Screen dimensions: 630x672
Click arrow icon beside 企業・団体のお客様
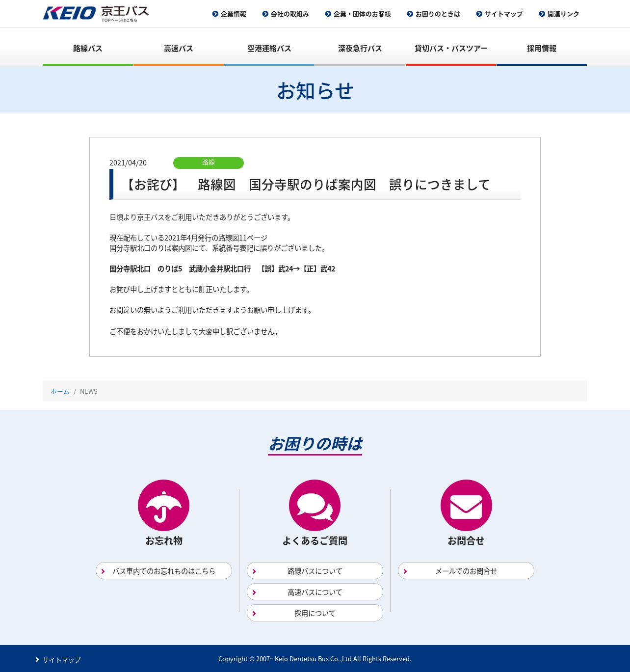tap(328, 14)
